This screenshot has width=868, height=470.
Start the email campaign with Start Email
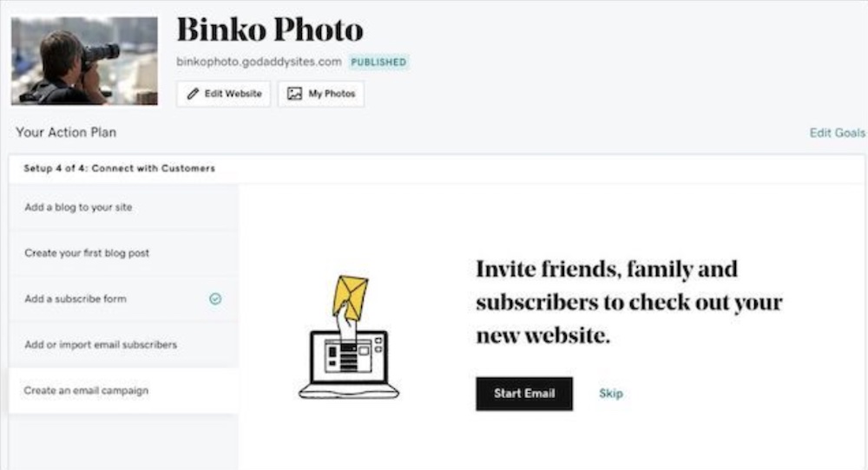click(524, 394)
